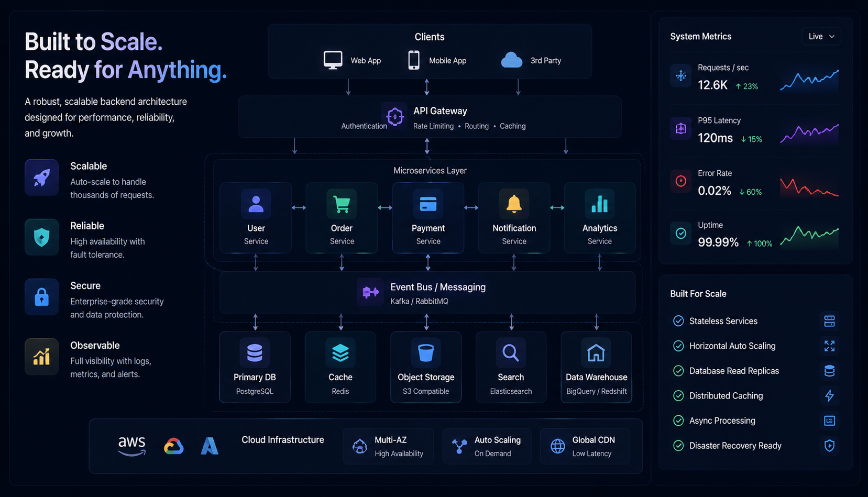Screen dimensions: 868x497
Task: Click the Uptime checkmark icon
Action: (681, 234)
